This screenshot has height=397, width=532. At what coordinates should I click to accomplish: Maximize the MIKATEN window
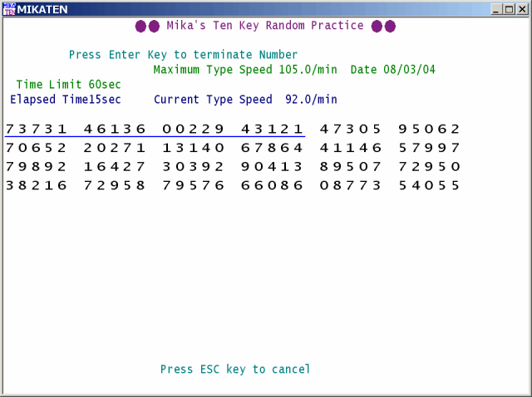pos(509,9)
